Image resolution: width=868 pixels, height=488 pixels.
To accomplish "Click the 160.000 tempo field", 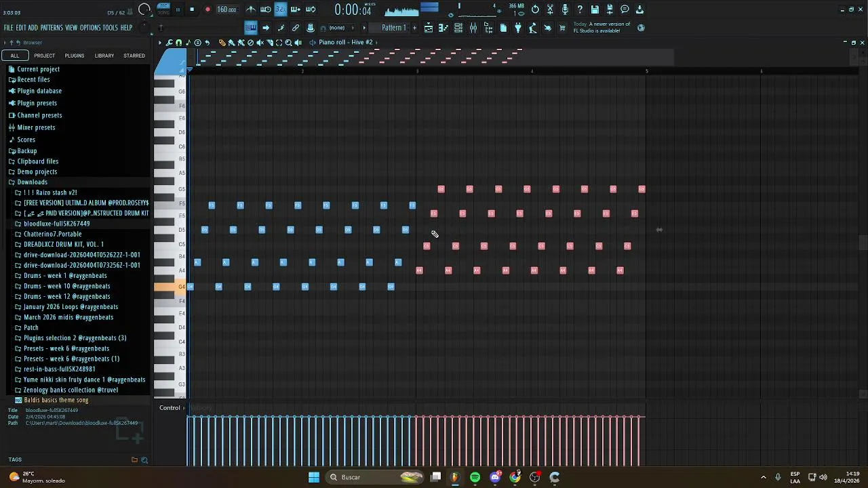I will click(226, 9).
